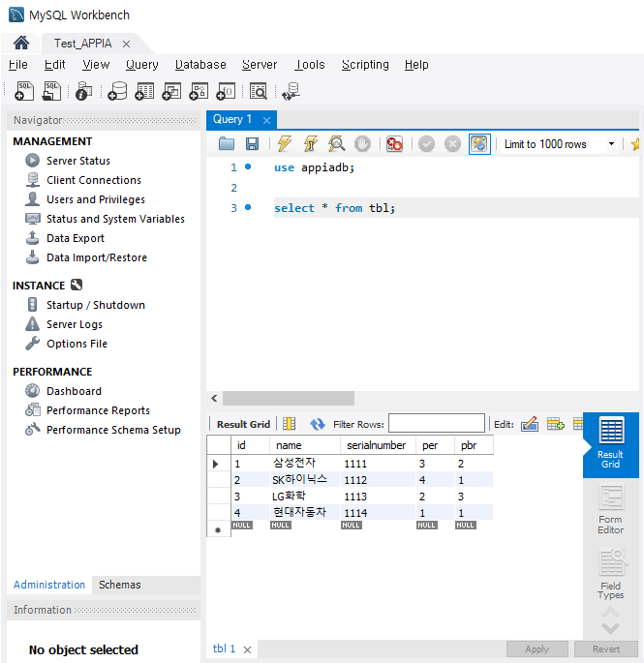
Task: Click the star favorites icon
Action: (634, 144)
